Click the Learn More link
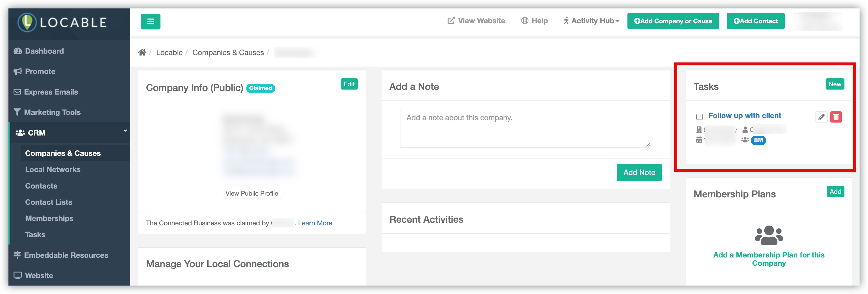The width and height of the screenshot is (868, 294). pos(315,223)
